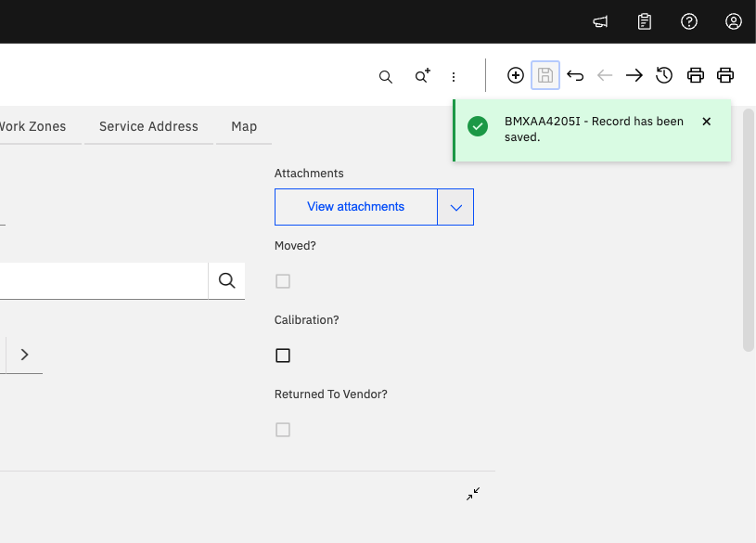This screenshot has width=756, height=543.
Task: Click the new record plus icon
Action: coord(516,76)
